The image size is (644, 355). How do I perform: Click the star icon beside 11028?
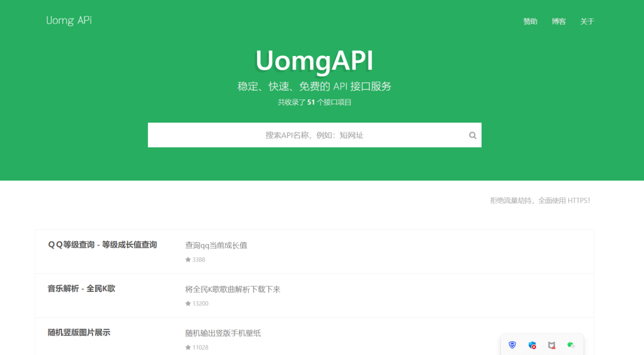click(188, 347)
